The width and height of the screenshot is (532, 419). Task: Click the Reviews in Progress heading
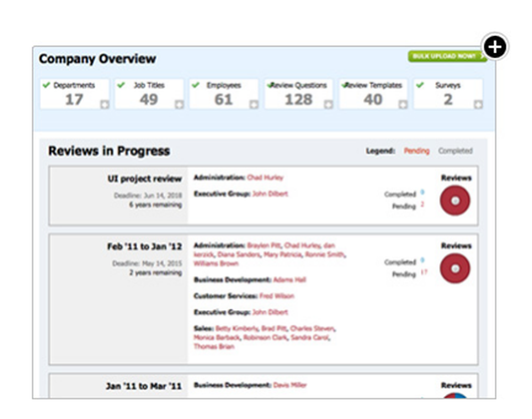(x=109, y=151)
